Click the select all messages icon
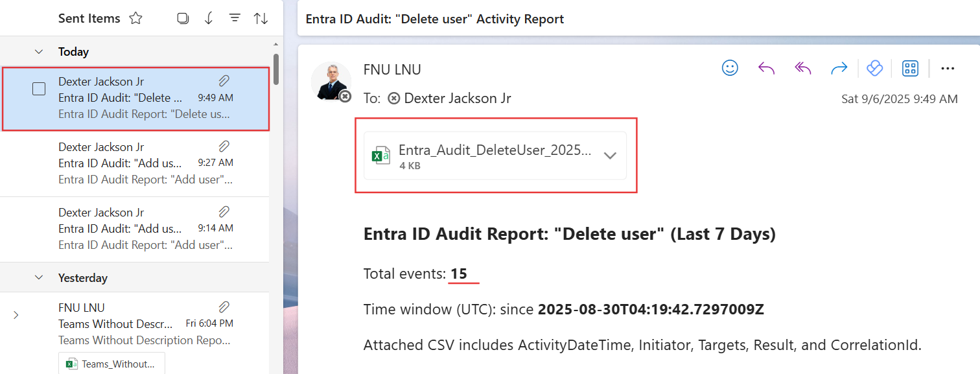Screen dimensions: 980x374 (183, 19)
